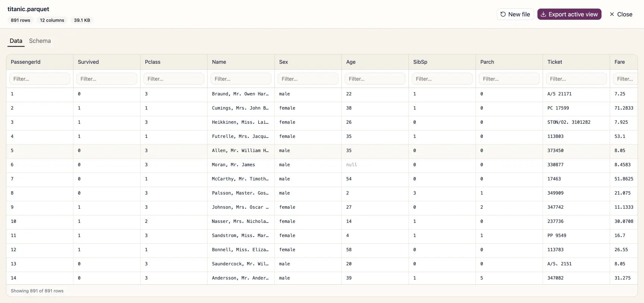644x303 pixels.
Task: Click the Export download icon
Action: (543, 14)
